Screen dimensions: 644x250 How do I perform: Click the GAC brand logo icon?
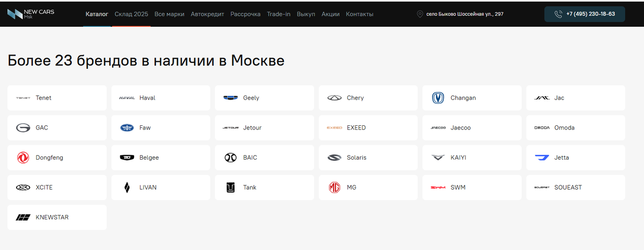(23, 128)
